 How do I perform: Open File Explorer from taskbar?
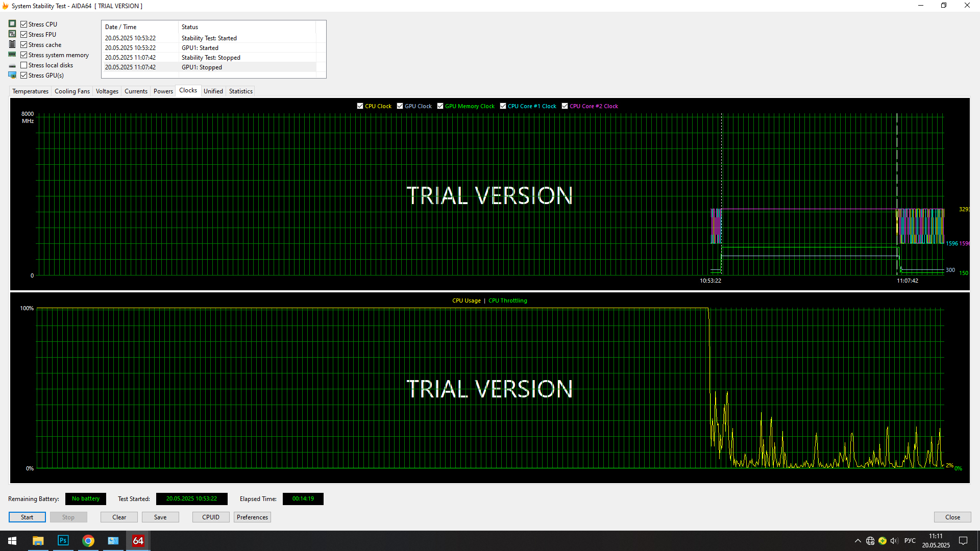(x=38, y=541)
